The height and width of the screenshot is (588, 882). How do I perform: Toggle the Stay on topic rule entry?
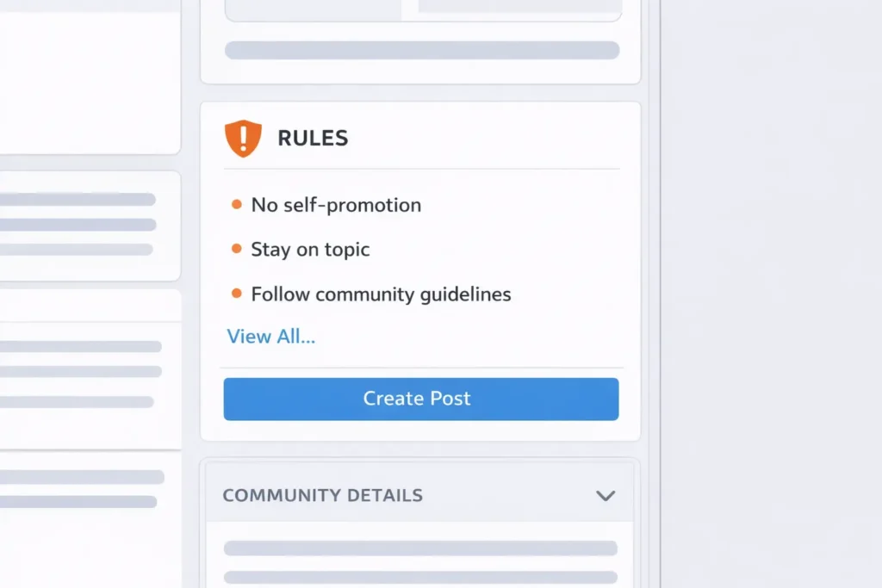309,250
